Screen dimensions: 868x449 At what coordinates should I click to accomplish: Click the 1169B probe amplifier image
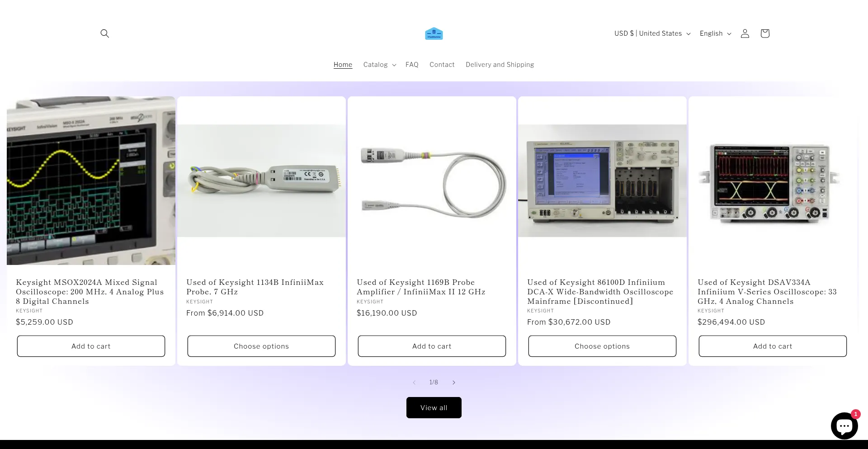432,180
